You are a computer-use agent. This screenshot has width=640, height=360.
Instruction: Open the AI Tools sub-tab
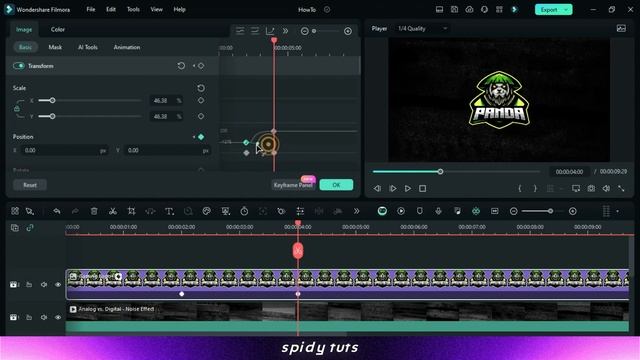point(88,47)
